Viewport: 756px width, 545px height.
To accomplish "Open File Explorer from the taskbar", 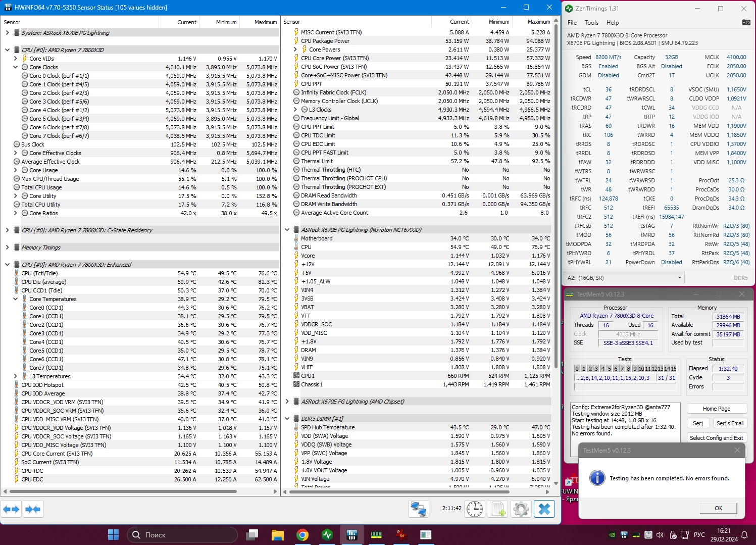I will [278, 534].
